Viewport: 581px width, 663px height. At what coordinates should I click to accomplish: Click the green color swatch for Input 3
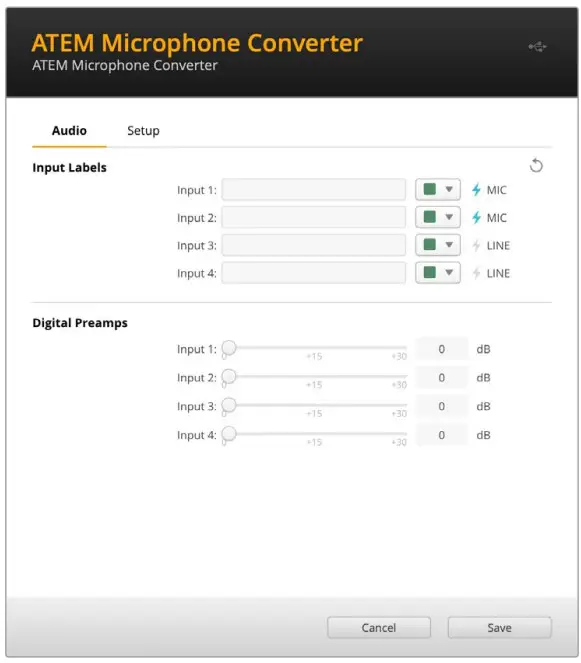430,244
